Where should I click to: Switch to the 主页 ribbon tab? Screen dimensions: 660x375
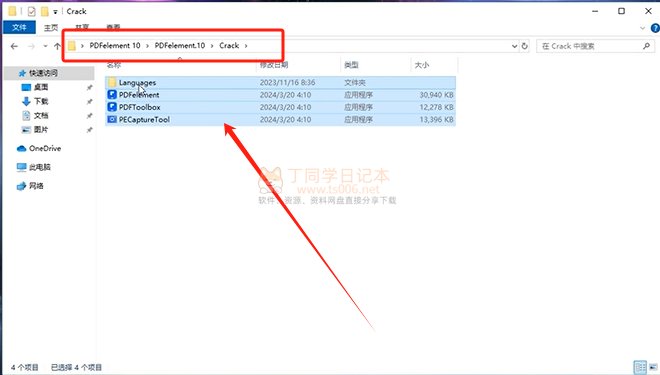[x=51, y=27]
